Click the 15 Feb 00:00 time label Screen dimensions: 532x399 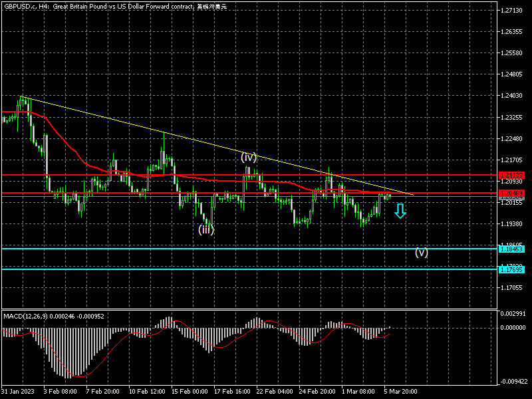point(188,392)
